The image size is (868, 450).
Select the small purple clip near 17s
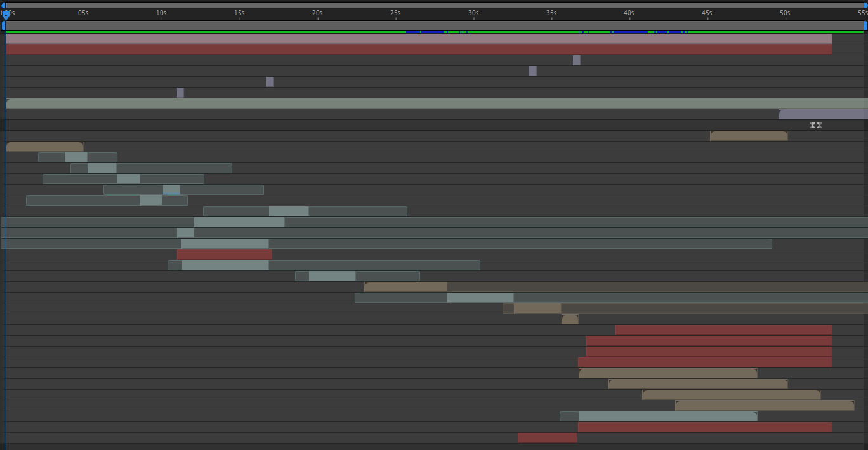(270, 82)
